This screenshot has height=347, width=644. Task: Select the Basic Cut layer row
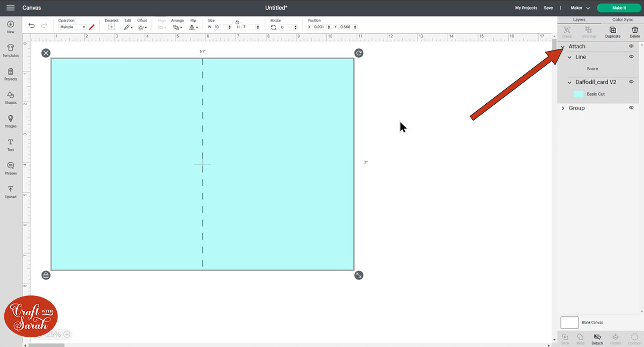598,94
